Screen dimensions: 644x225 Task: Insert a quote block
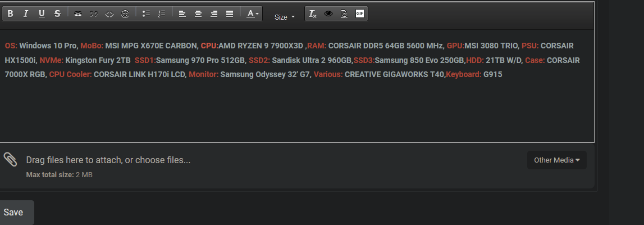pyautogui.click(x=94, y=13)
